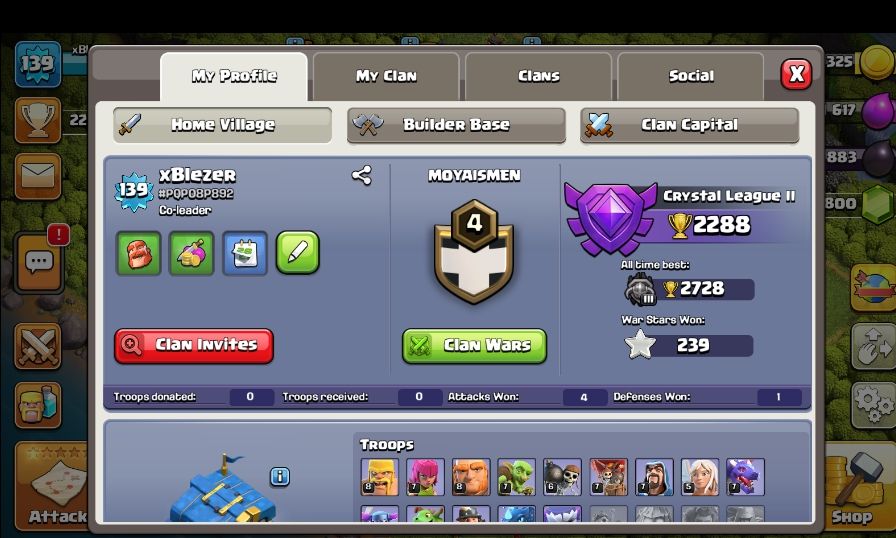Viewport: 896px width, 538px height.
Task: Open the Clans tab
Action: coord(538,77)
